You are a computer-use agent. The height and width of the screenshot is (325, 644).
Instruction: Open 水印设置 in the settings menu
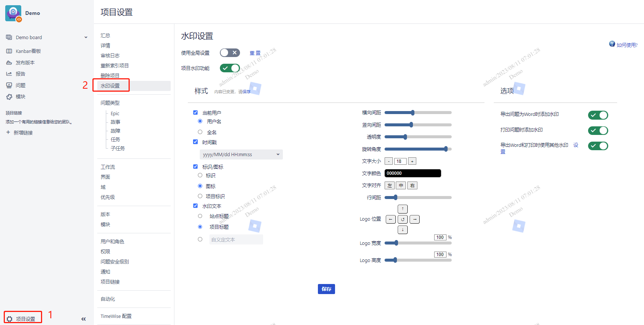click(110, 86)
